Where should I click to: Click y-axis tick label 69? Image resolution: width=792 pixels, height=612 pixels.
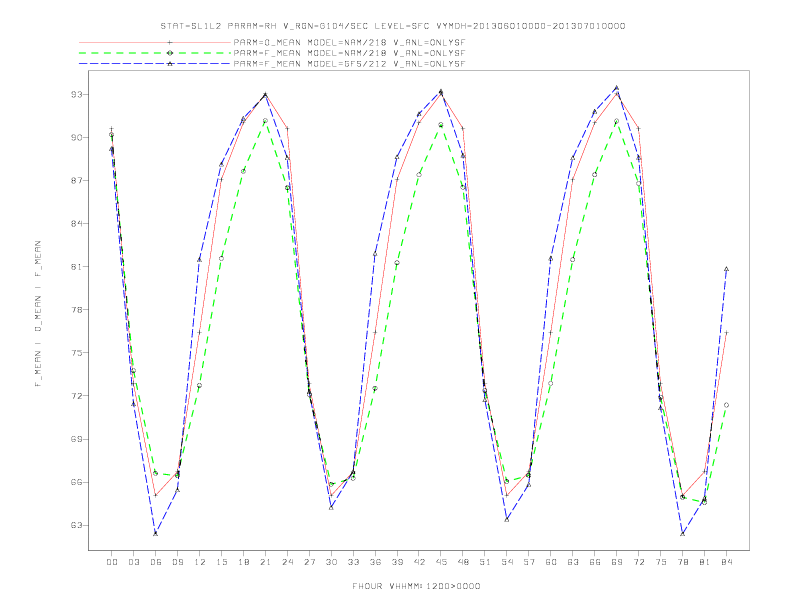coord(77,439)
